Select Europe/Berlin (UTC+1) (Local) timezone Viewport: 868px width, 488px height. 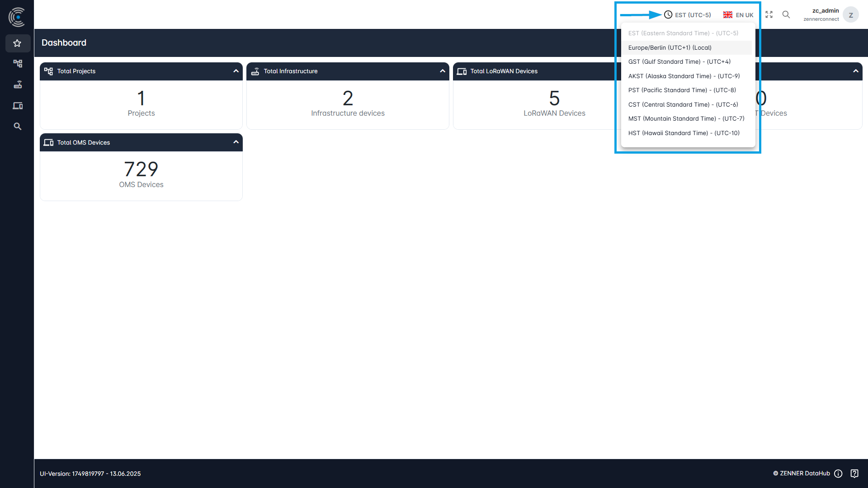[670, 47]
